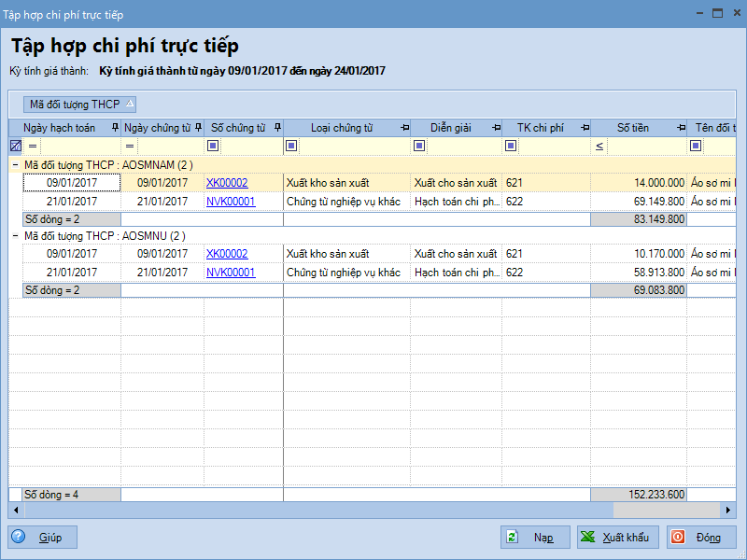This screenshot has height=560, width=747.
Task: Collapse the AOSMNAM group
Action: click(x=15, y=165)
